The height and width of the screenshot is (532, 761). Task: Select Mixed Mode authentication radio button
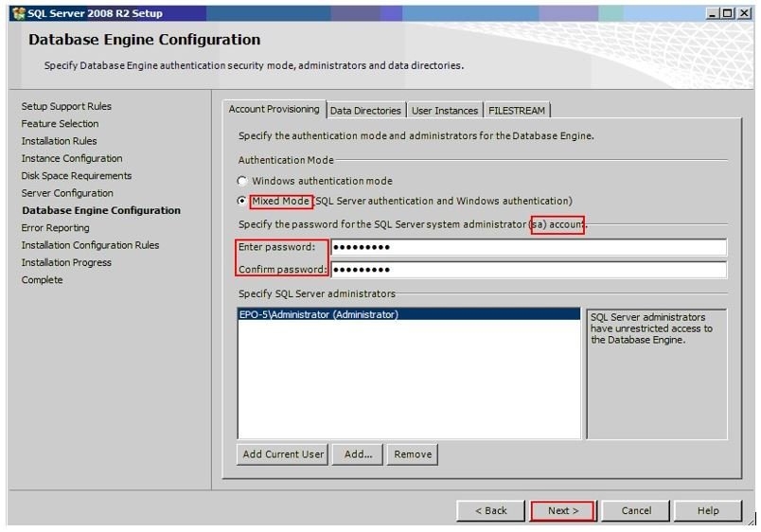pyautogui.click(x=242, y=202)
